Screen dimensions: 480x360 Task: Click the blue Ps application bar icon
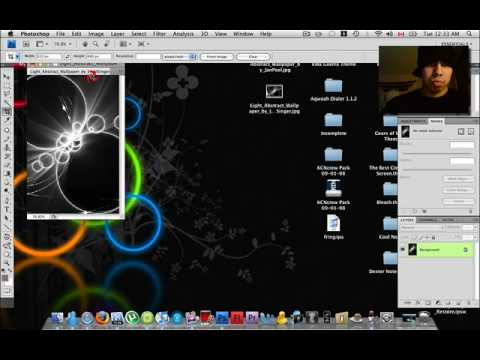(x=11, y=44)
